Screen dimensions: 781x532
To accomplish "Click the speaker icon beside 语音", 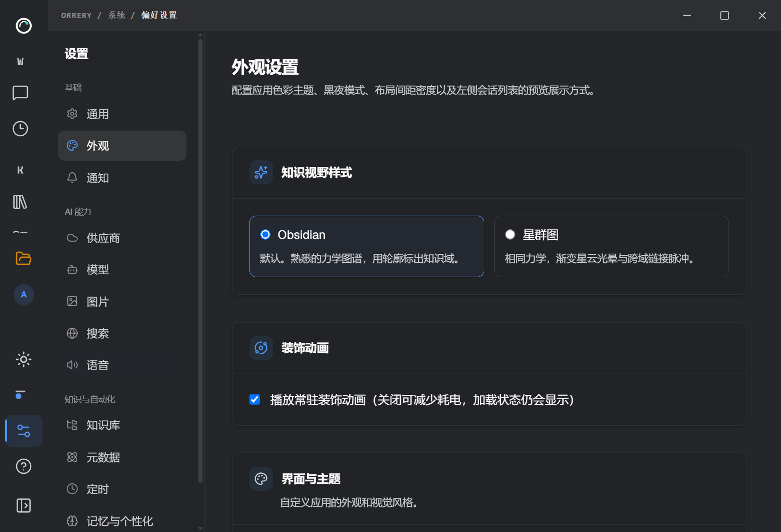I will click(x=72, y=365).
